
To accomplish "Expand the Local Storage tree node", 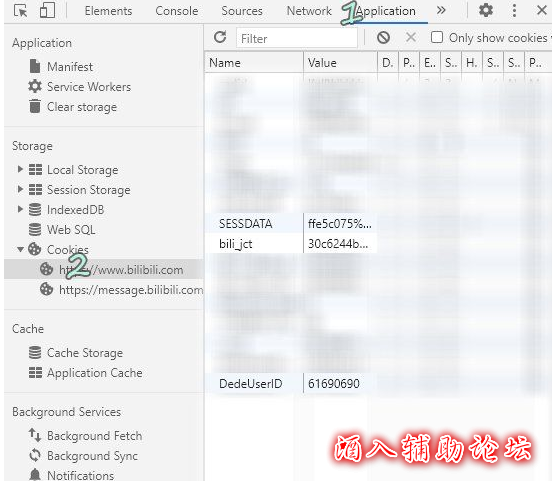I will point(20,169).
